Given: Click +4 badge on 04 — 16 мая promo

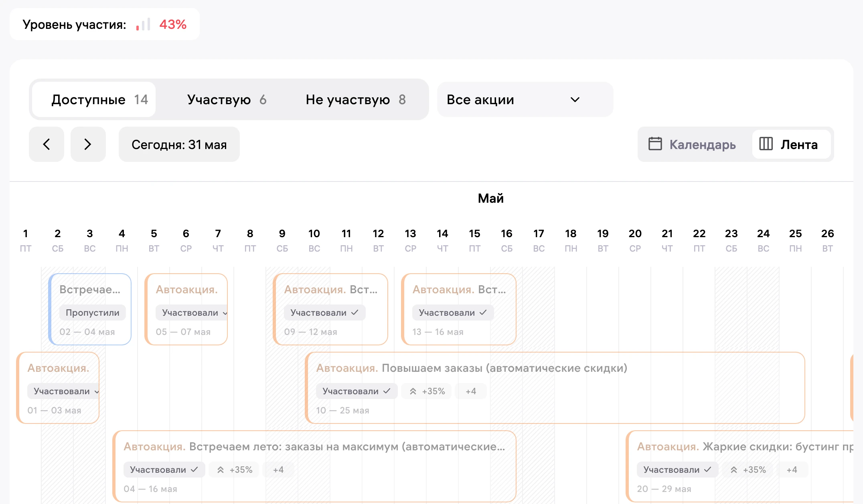Looking at the screenshot, I should pos(278,470).
